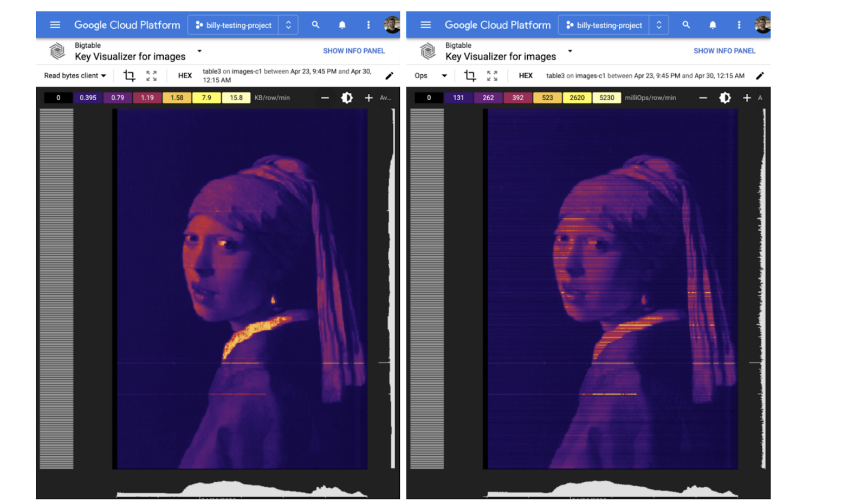Click collapse arrows icon next to Read bytes client
The image size is (867, 504).
click(151, 76)
